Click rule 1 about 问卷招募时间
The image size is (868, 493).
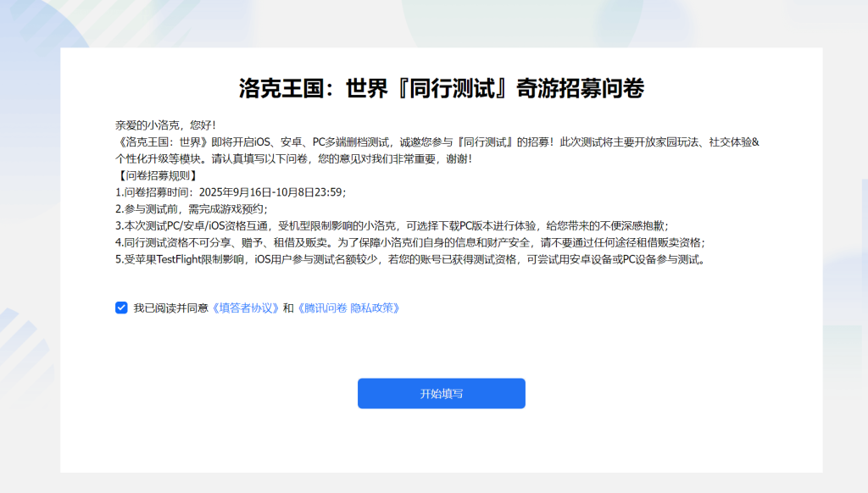coord(231,192)
